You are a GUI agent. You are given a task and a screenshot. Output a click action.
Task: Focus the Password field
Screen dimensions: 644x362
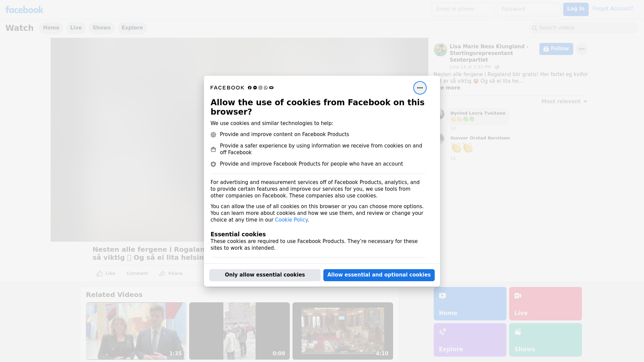pos(529,9)
